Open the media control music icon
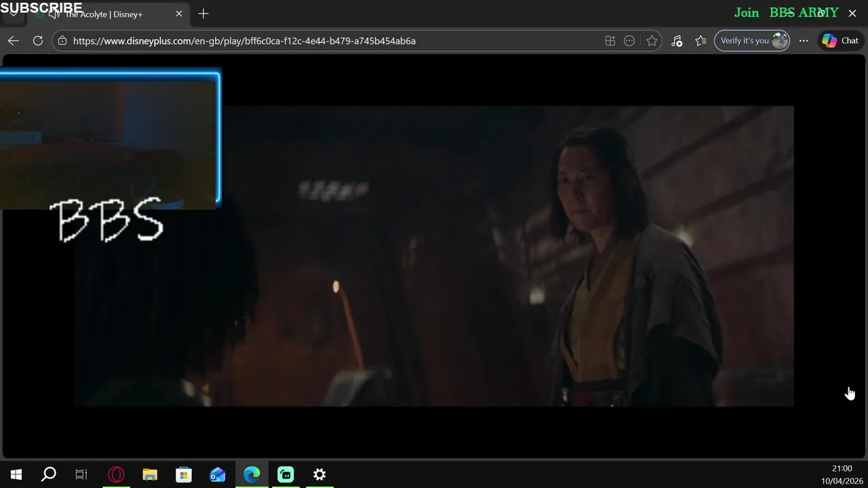868x488 pixels. click(677, 41)
